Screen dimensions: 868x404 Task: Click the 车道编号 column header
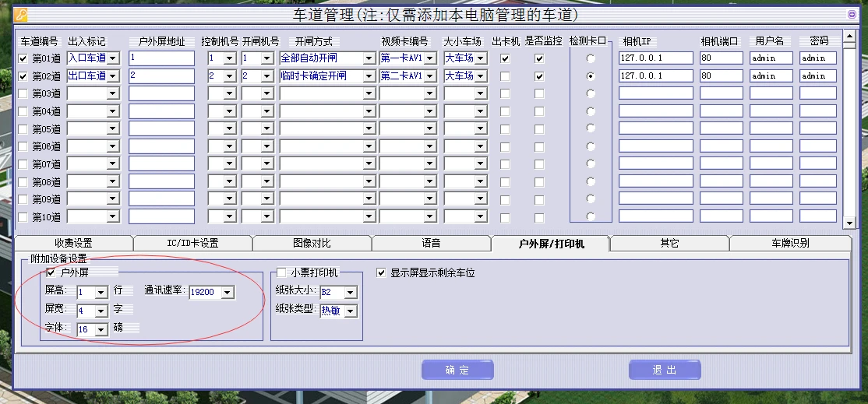pyautogui.click(x=39, y=41)
